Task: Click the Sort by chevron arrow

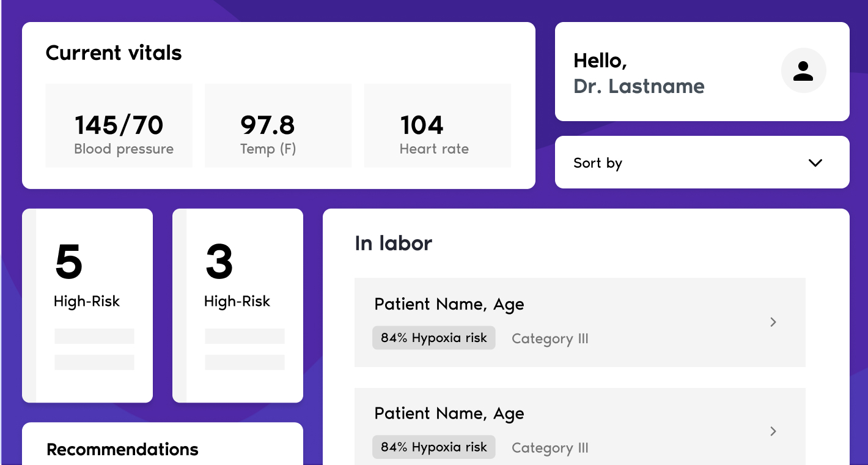Action: point(815,163)
